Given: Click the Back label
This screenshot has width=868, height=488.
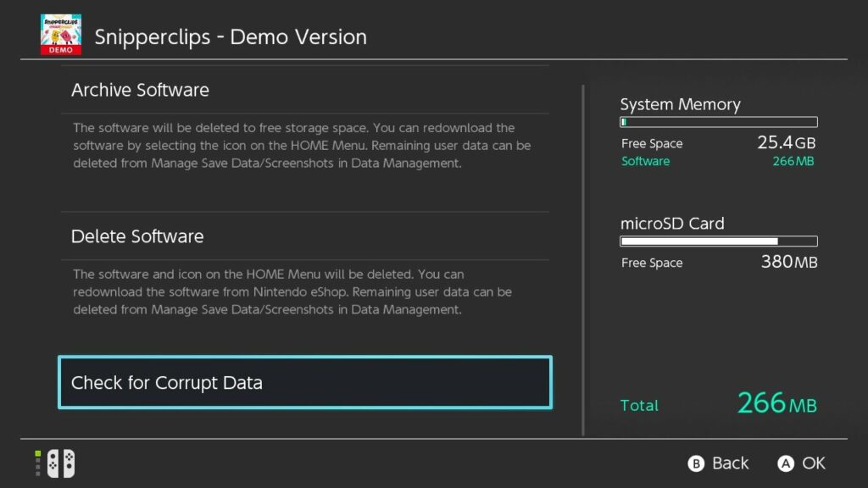Looking at the screenshot, I should (730, 463).
